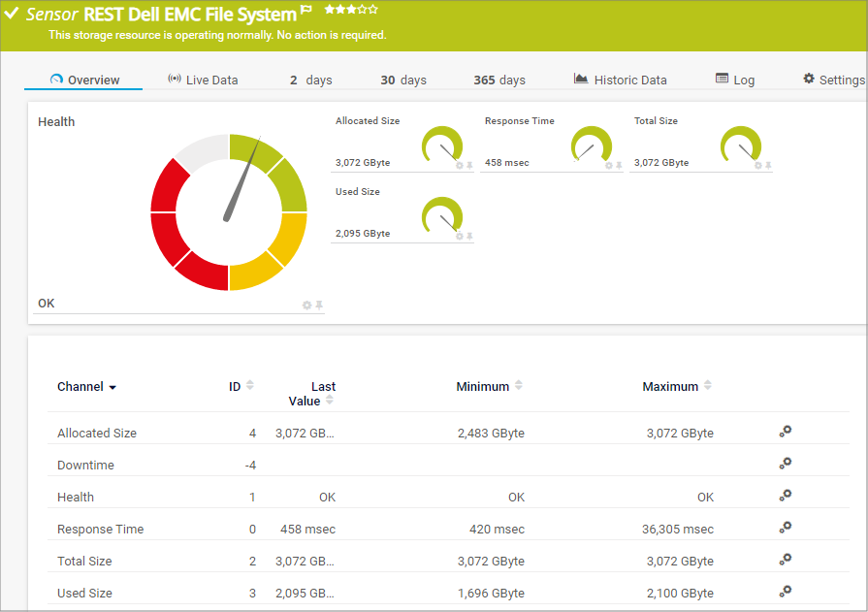
Task: Sort table by the Channel column arrow
Action: [113, 388]
